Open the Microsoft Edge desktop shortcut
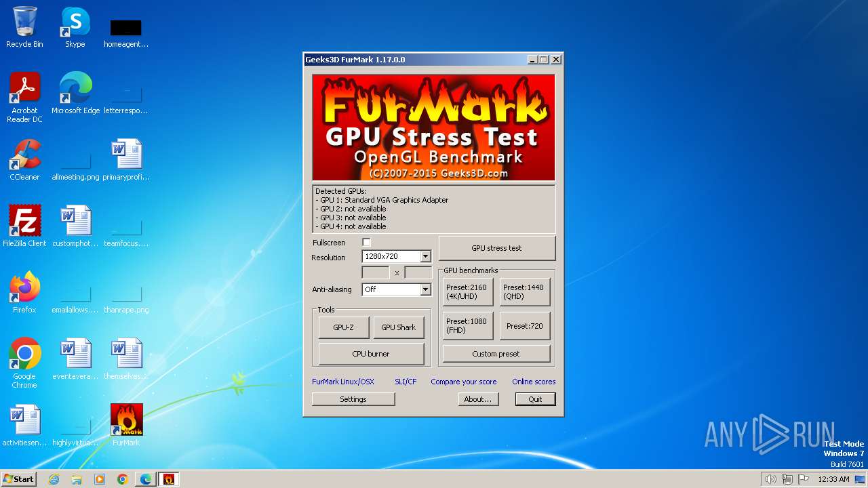The image size is (868, 488). [75, 94]
